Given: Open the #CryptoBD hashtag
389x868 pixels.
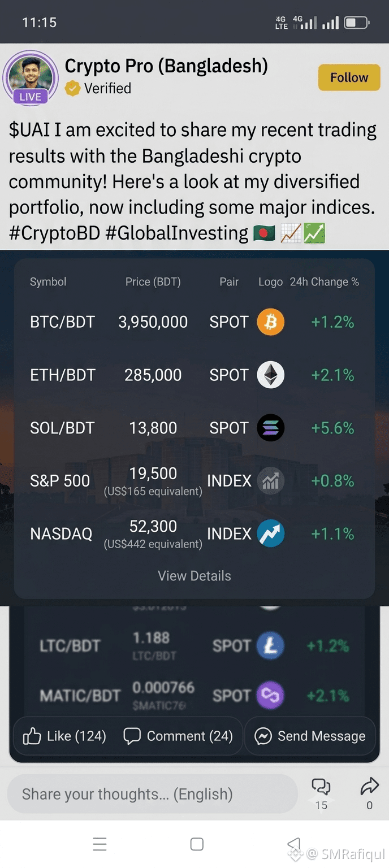Looking at the screenshot, I should (x=55, y=233).
